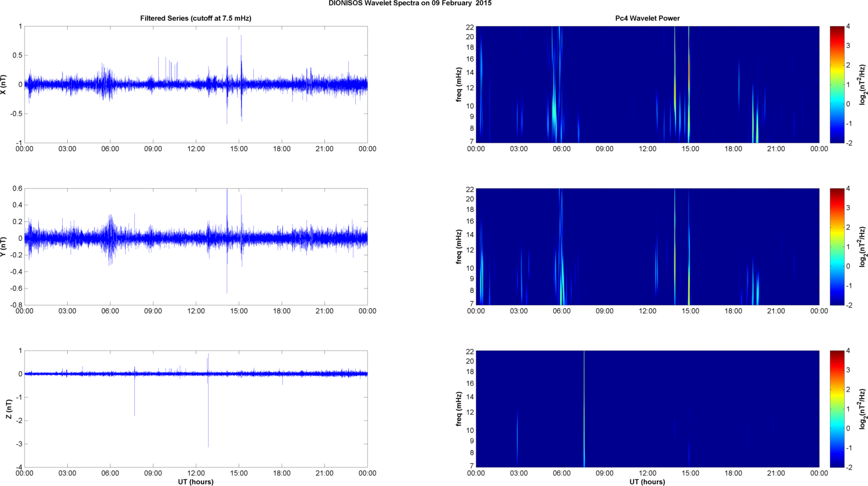Click the Y (nT) axis label

(4, 246)
